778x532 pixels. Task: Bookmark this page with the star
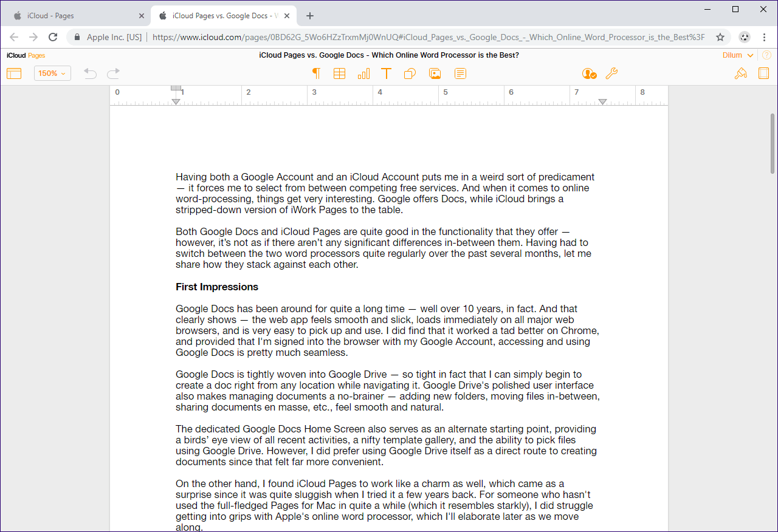point(720,37)
